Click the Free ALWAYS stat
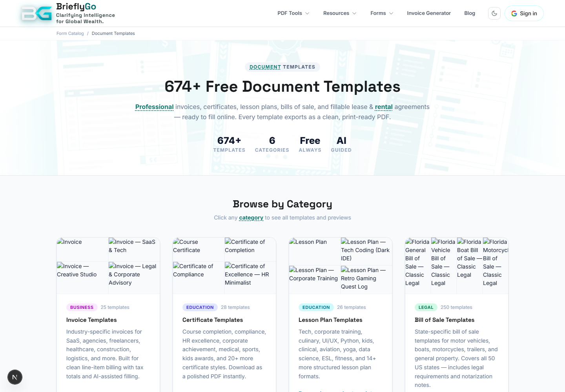The width and height of the screenshot is (565, 392). pyautogui.click(x=310, y=144)
